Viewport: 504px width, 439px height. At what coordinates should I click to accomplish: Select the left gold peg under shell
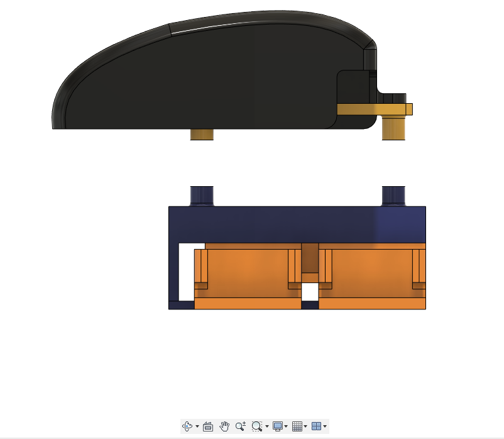pyautogui.click(x=202, y=135)
